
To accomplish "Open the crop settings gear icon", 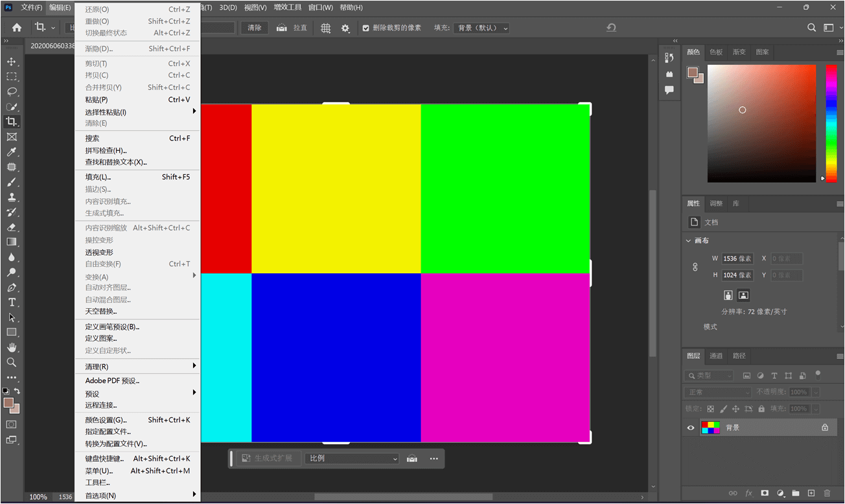I will click(345, 28).
